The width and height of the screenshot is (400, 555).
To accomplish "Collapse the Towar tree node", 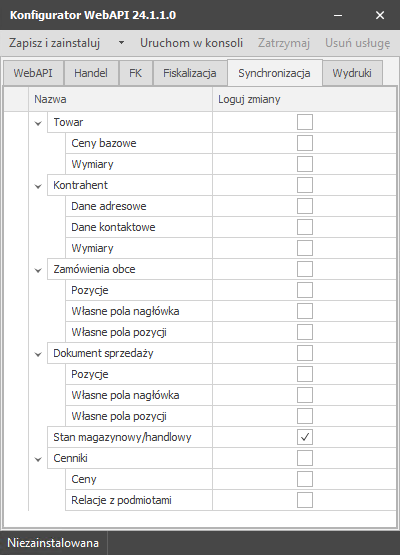I will 38,123.
